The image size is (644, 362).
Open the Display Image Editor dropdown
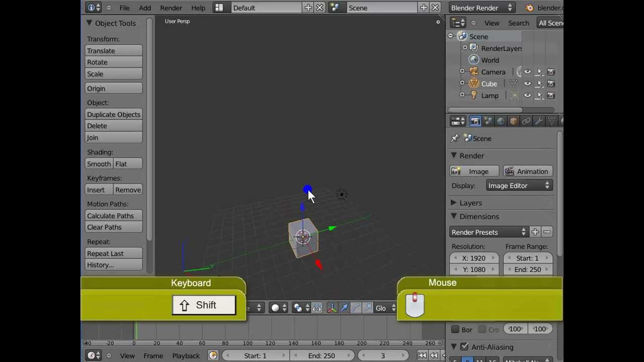coord(519,186)
